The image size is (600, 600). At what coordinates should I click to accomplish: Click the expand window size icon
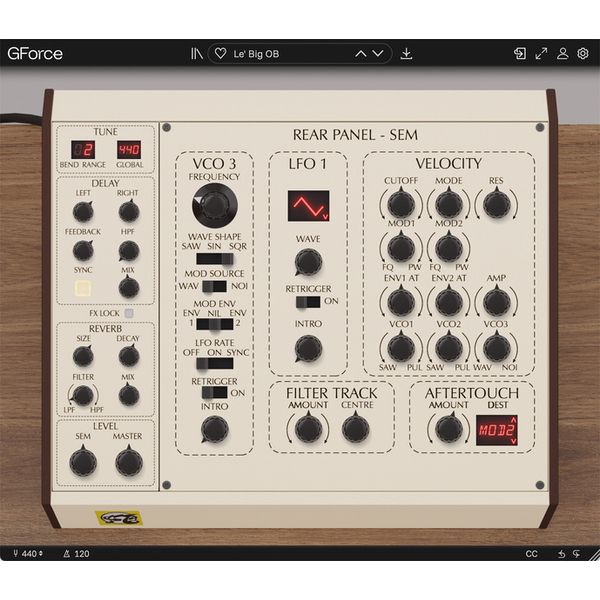click(x=541, y=54)
